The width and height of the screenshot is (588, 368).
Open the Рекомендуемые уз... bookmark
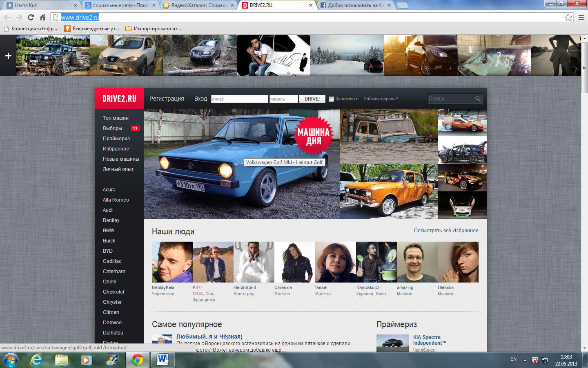click(92, 29)
